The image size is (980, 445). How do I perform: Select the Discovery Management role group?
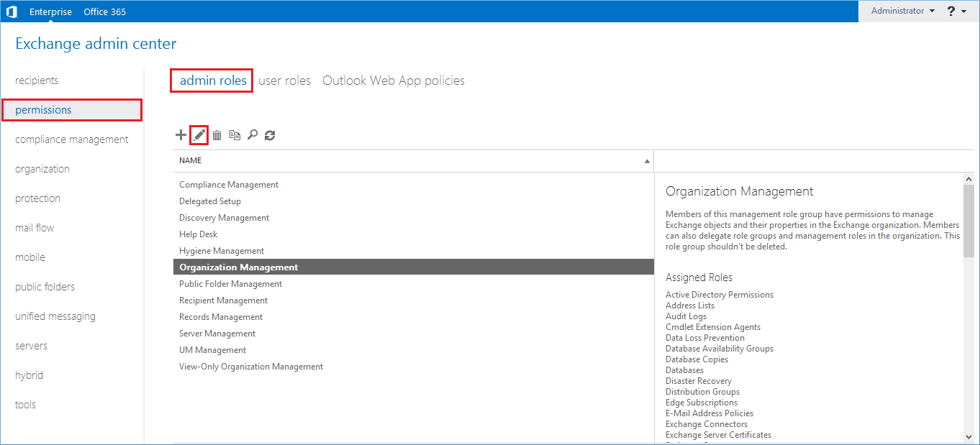[x=224, y=218]
